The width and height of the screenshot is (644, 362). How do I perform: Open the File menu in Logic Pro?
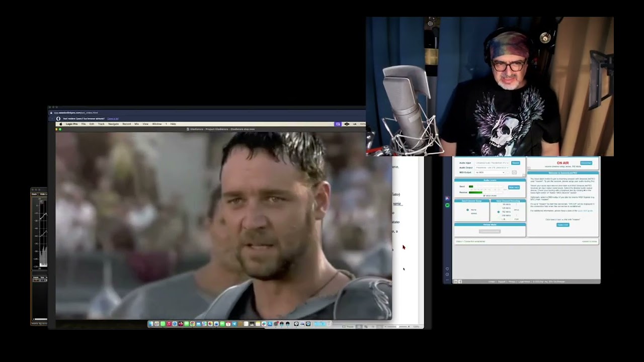coord(84,124)
